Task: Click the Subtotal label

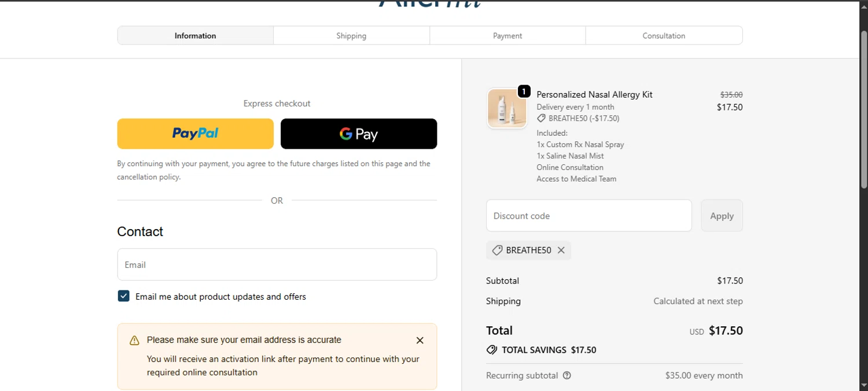Action: (502, 281)
